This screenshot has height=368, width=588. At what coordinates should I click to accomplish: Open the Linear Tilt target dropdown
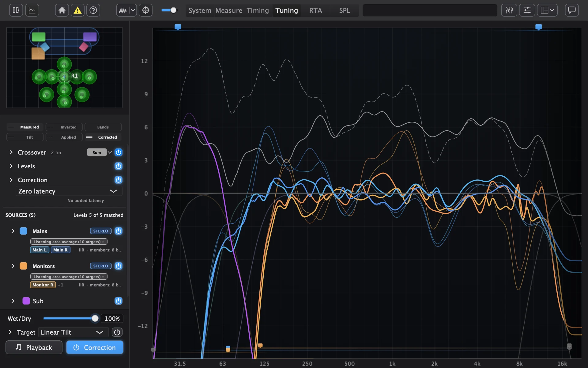tap(73, 332)
